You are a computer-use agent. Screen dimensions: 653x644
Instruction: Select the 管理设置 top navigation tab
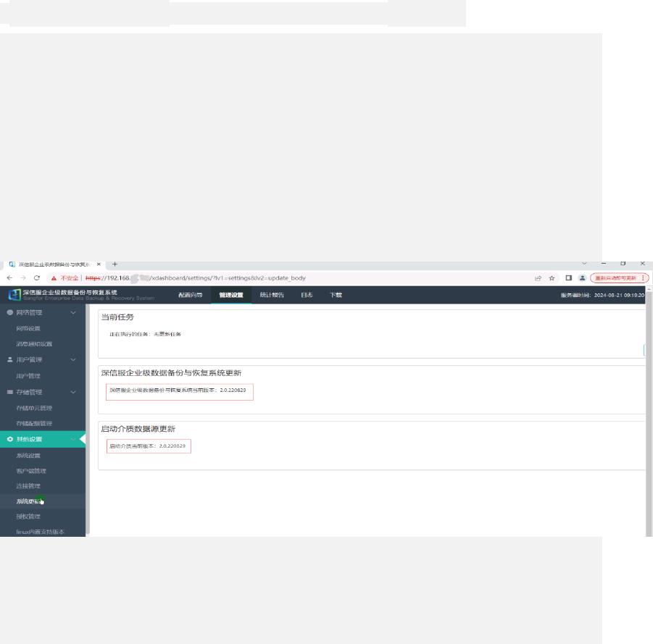coord(231,295)
